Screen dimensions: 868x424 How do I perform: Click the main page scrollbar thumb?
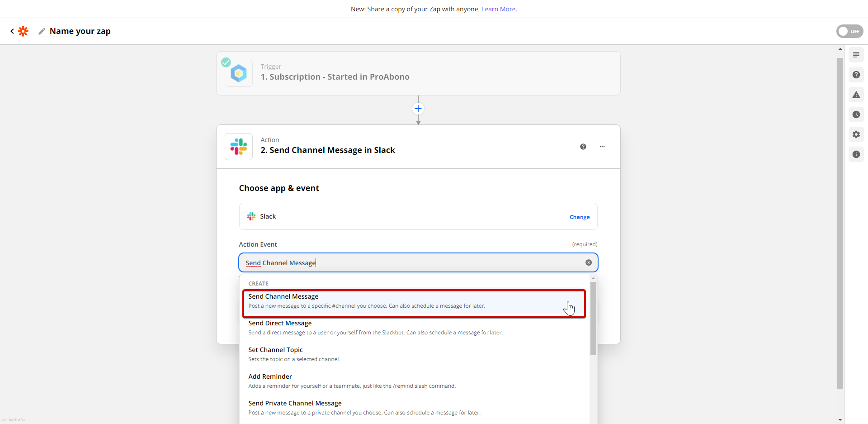click(840, 223)
